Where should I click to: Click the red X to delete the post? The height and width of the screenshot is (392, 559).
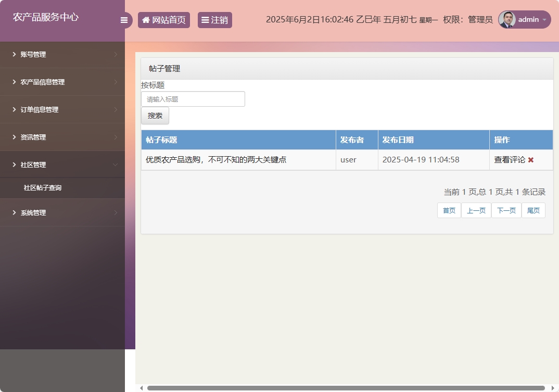pyautogui.click(x=530, y=160)
